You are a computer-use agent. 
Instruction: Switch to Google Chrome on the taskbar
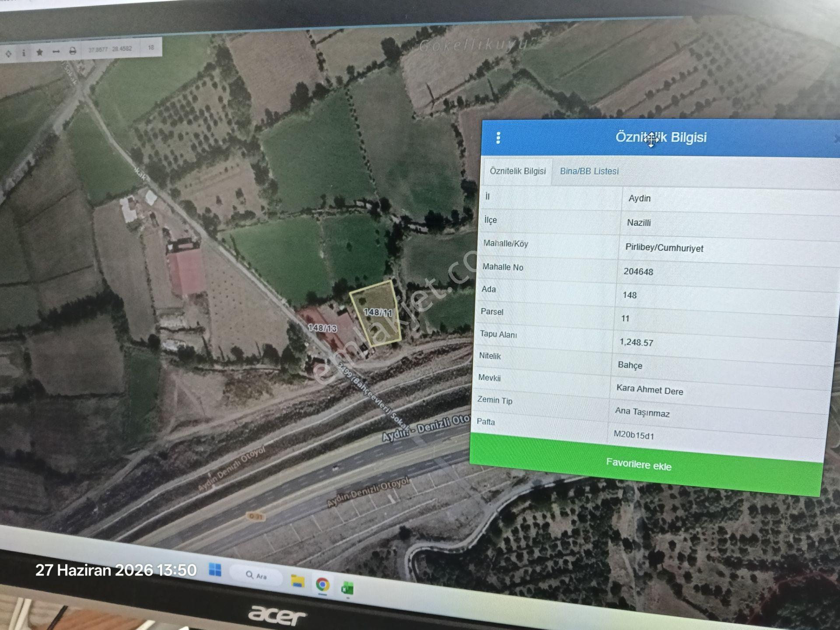(323, 584)
